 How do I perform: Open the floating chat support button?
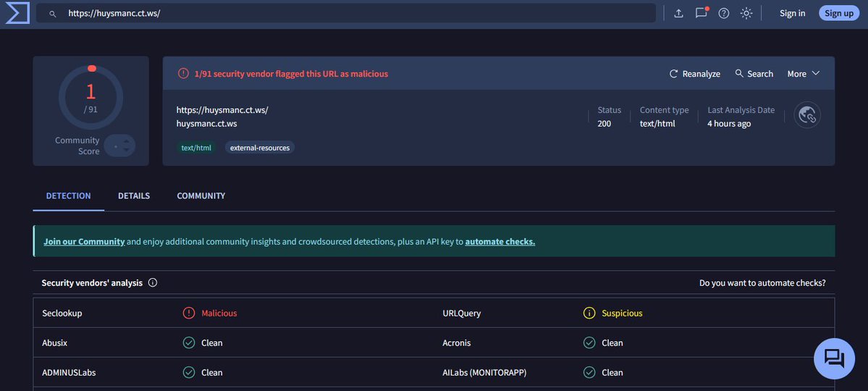(834, 358)
